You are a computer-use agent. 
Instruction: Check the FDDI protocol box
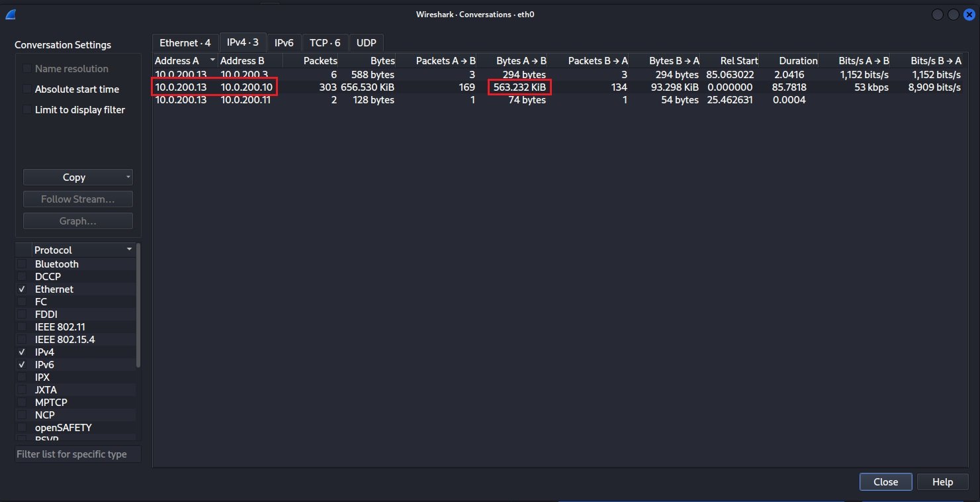tap(22, 315)
